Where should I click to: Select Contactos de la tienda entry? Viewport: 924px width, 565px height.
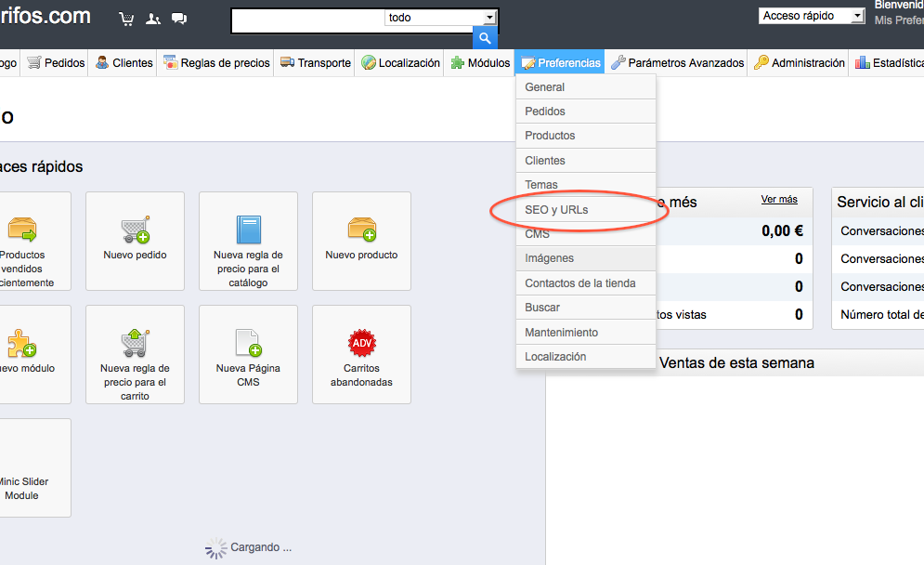pos(586,283)
